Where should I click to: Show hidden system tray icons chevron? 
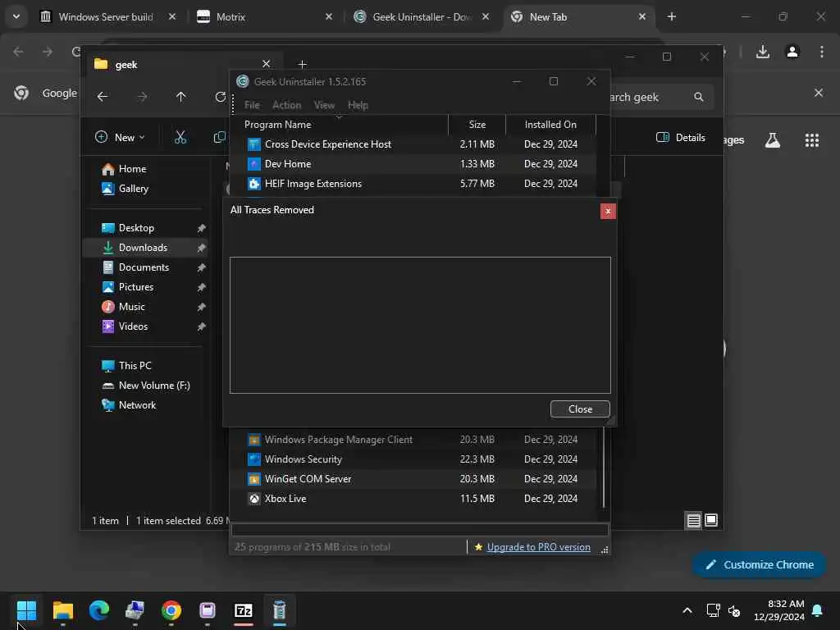pos(687,610)
